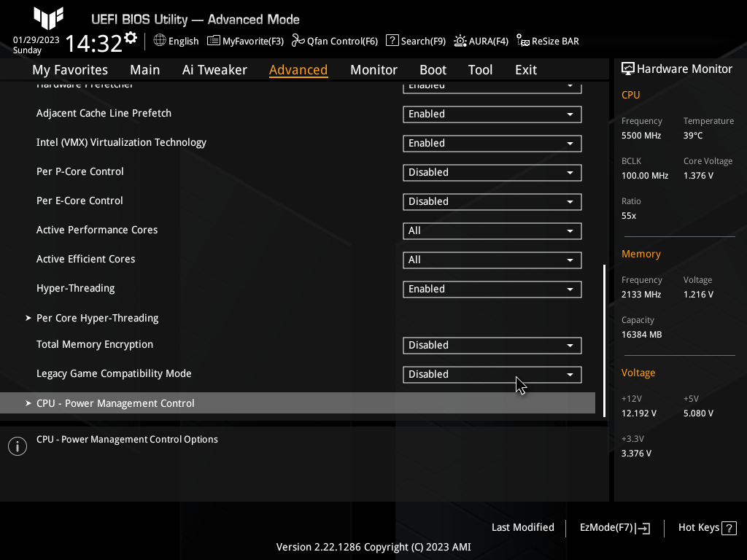Click the 14:32 clock display
Viewport: 747px width, 560px height.
point(94,43)
